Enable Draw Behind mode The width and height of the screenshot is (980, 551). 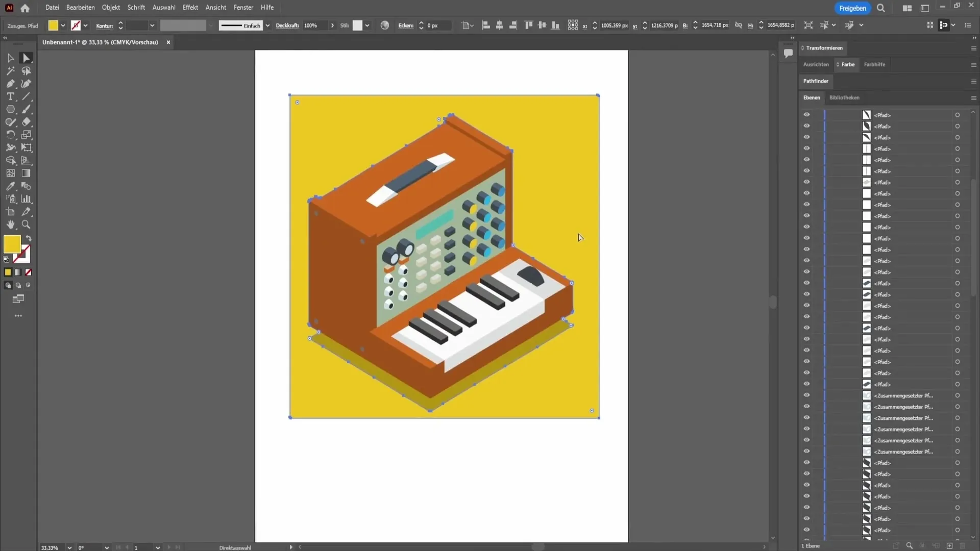tap(18, 286)
